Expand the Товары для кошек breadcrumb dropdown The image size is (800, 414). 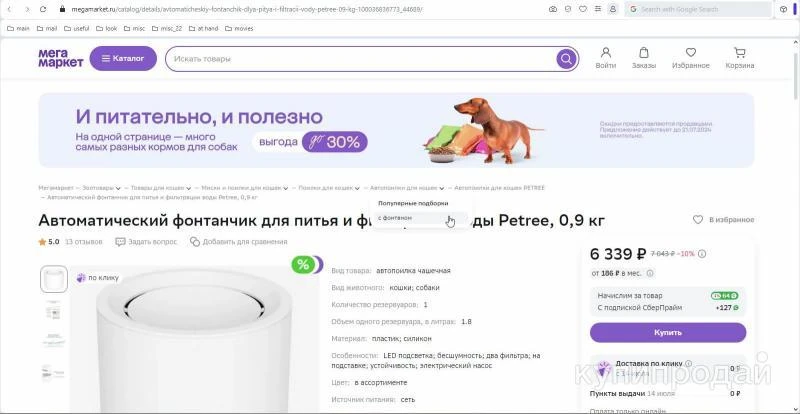click(188, 188)
